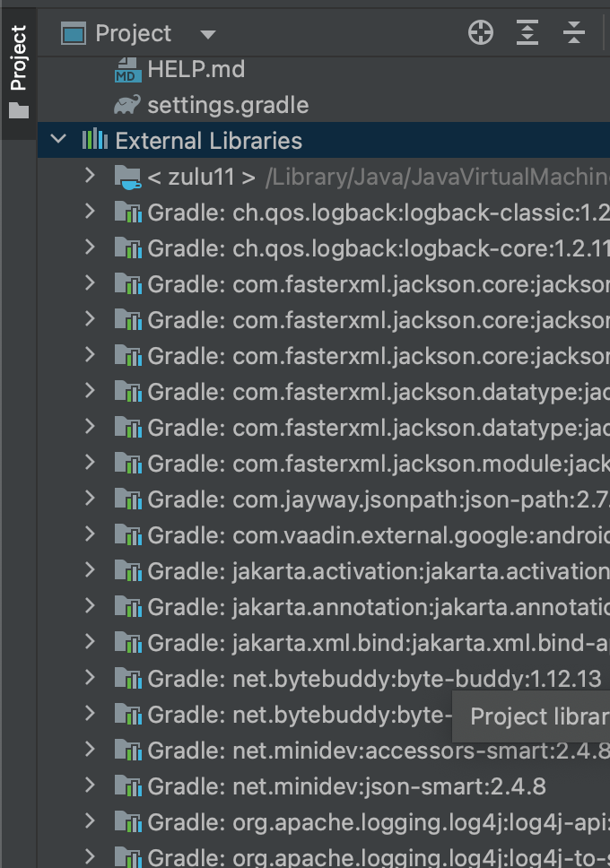Click the Expand All toolbar icon

point(527,32)
